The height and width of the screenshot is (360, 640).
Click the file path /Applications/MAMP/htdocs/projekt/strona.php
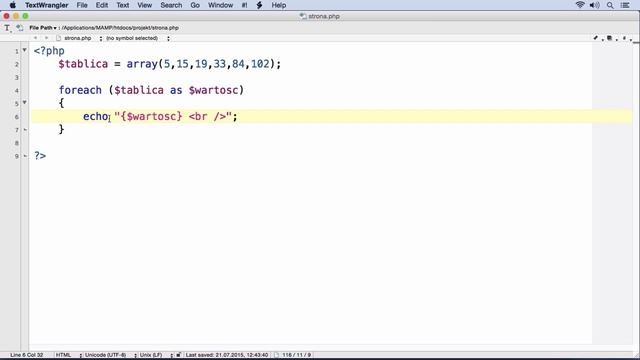click(120, 28)
